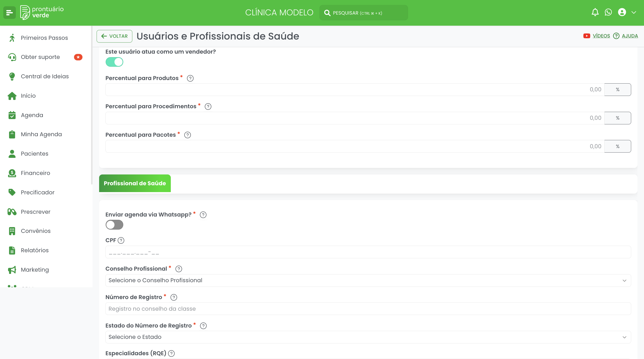The width and height of the screenshot is (644, 359).
Task: Click help icon beside Especialidades (RQE)
Action: pos(171,353)
